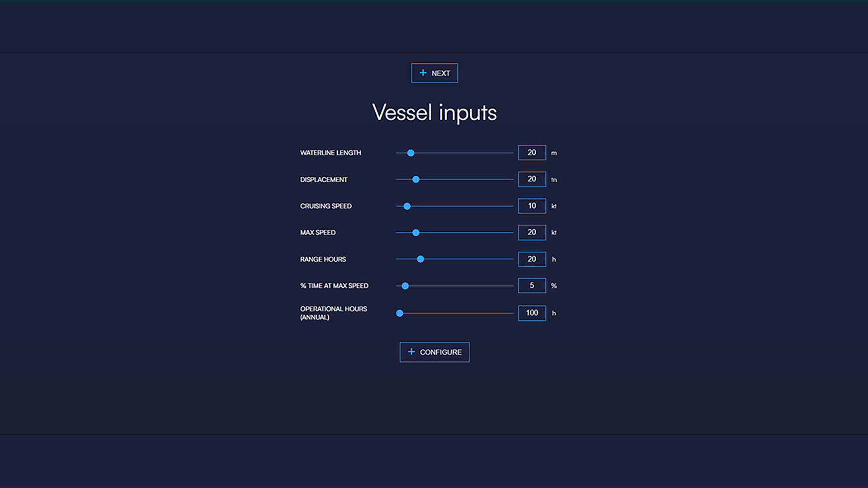Select the Operational Hours value field
The image size is (868, 488).
[532, 313]
